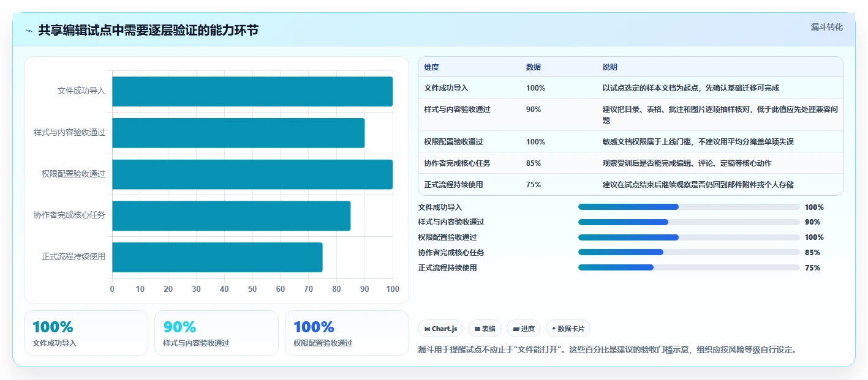
Task: Click description starting 观察受训后是否能完成
Action: click(687, 163)
